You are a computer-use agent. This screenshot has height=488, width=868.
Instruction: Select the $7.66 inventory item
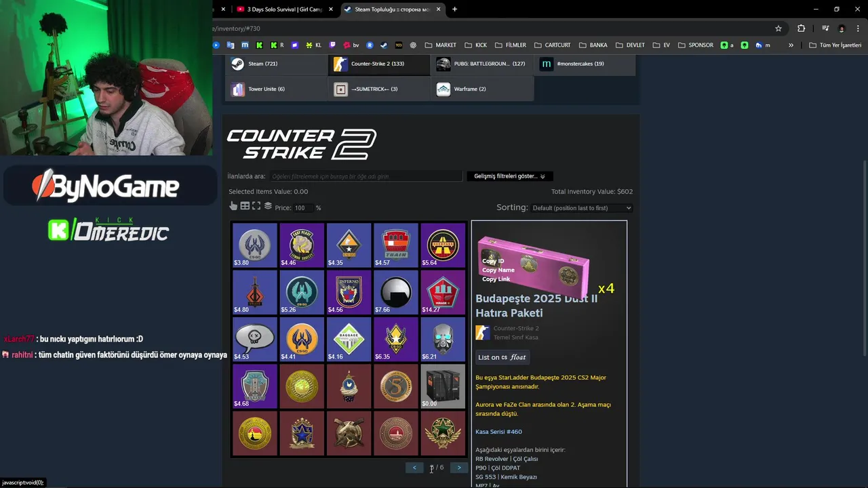(x=396, y=292)
